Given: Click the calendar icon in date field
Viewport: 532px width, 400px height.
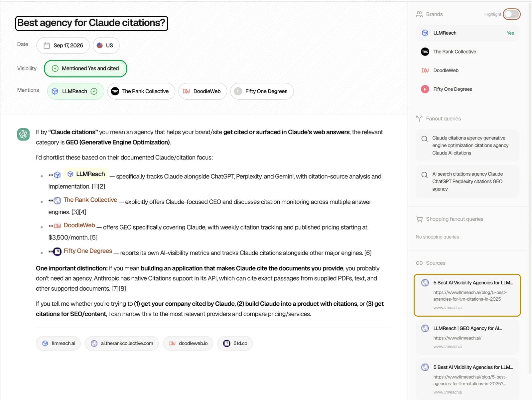Looking at the screenshot, I should (x=47, y=46).
